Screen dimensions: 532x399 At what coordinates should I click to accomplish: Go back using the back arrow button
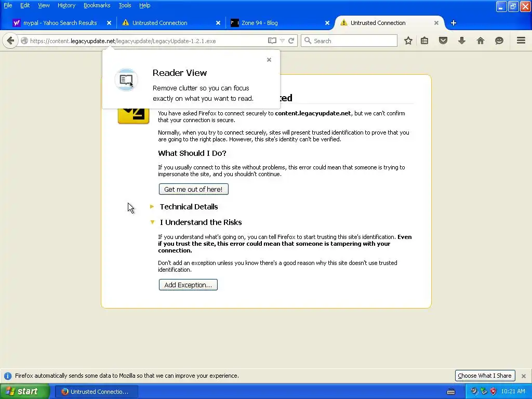coord(10,41)
